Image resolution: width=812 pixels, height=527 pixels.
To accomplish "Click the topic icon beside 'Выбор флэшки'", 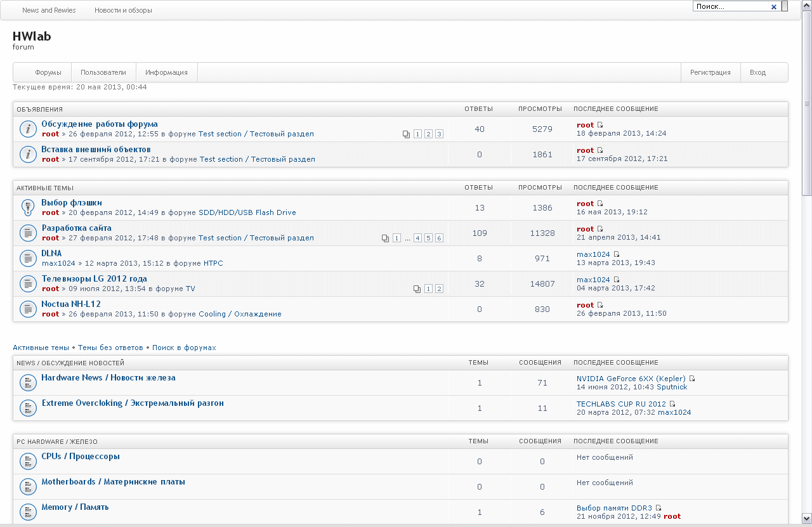I will (28, 207).
